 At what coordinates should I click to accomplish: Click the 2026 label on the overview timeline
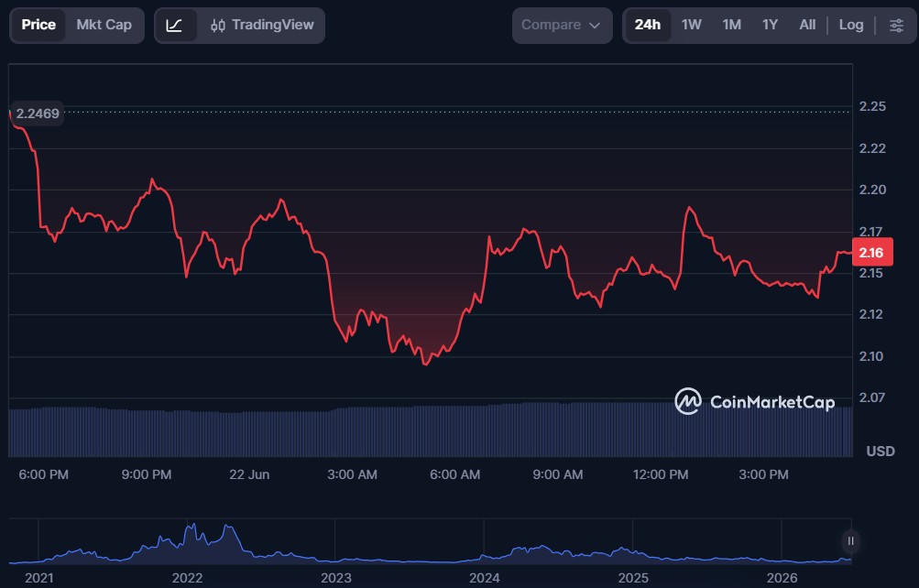[782, 578]
